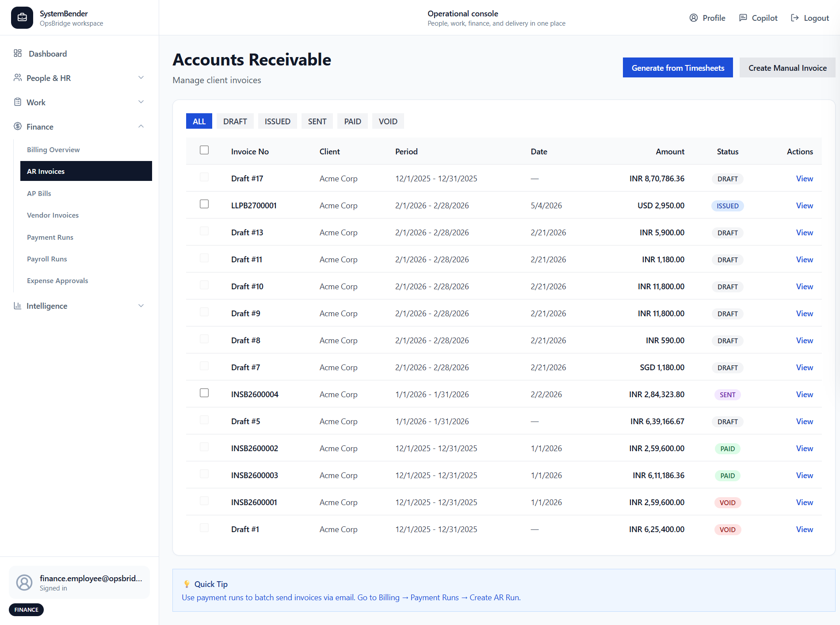Open Expense Approvals in sidebar

[86, 280]
